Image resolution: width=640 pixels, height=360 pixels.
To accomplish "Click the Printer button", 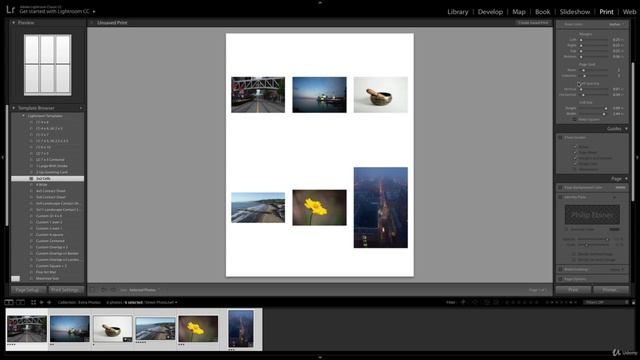I will click(610, 290).
